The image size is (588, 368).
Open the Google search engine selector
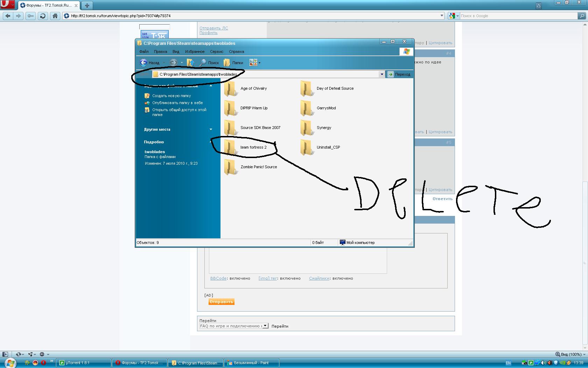454,16
